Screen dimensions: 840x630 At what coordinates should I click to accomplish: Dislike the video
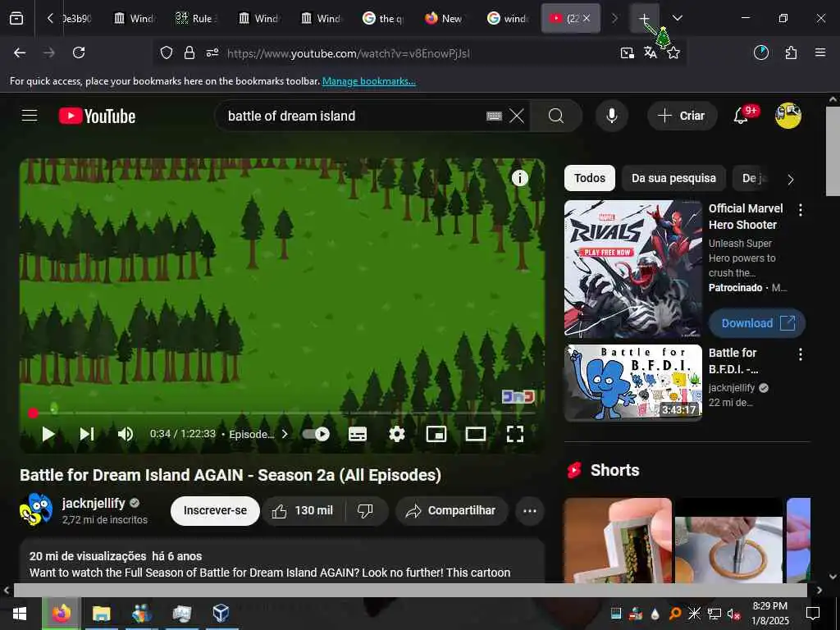tap(365, 511)
